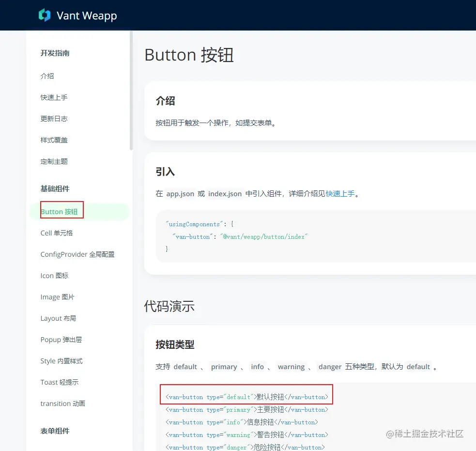This screenshot has height=451, width=476.
Task: Click the danger type inline code tag
Action: point(330,367)
